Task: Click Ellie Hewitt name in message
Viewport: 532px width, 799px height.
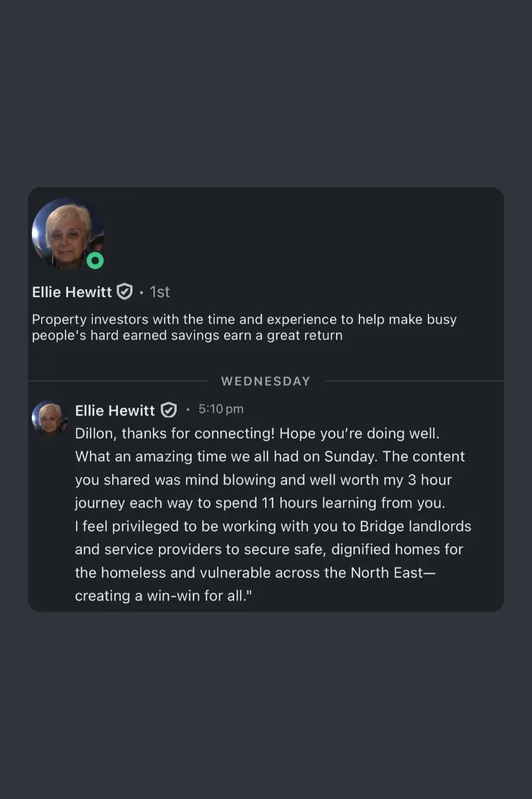Action: (115, 410)
